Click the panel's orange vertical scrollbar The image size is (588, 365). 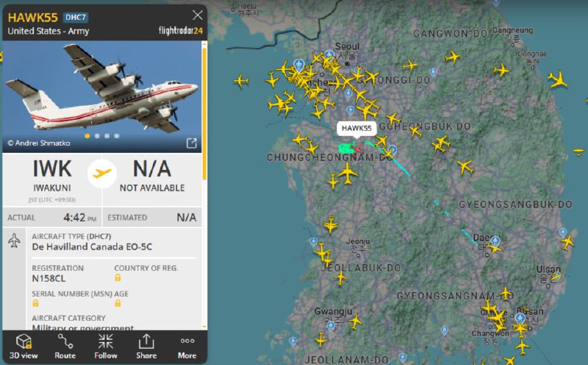pyautogui.click(x=204, y=113)
